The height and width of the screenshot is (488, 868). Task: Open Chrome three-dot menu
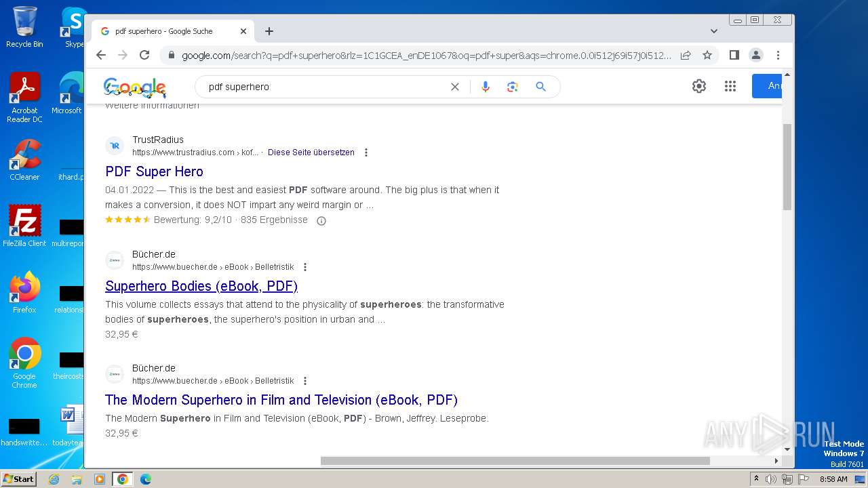coord(778,55)
